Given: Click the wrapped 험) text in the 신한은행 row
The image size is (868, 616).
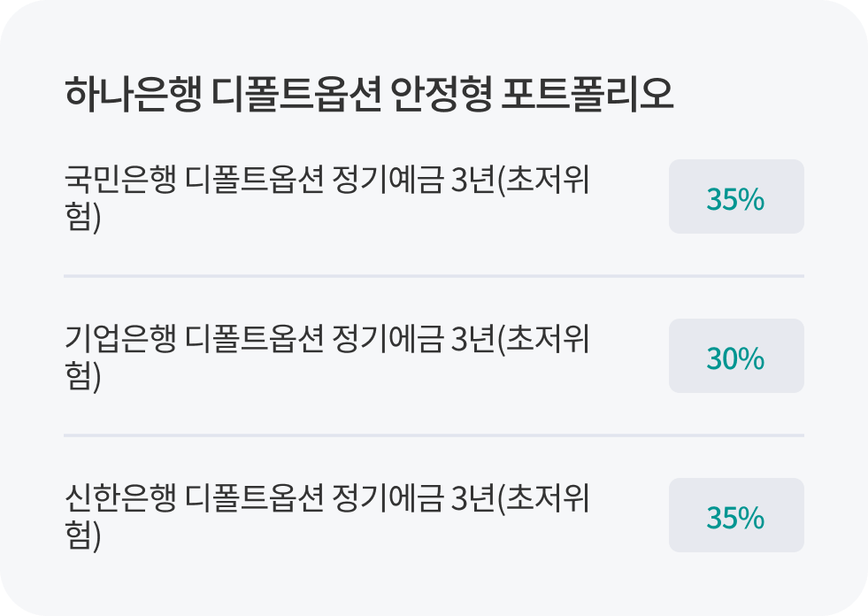Looking at the screenshot, I should click(83, 536).
